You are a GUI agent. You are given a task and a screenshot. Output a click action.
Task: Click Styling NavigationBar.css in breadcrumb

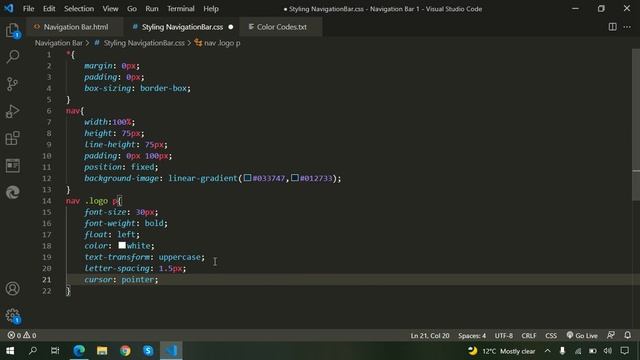pyautogui.click(x=144, y=43)
